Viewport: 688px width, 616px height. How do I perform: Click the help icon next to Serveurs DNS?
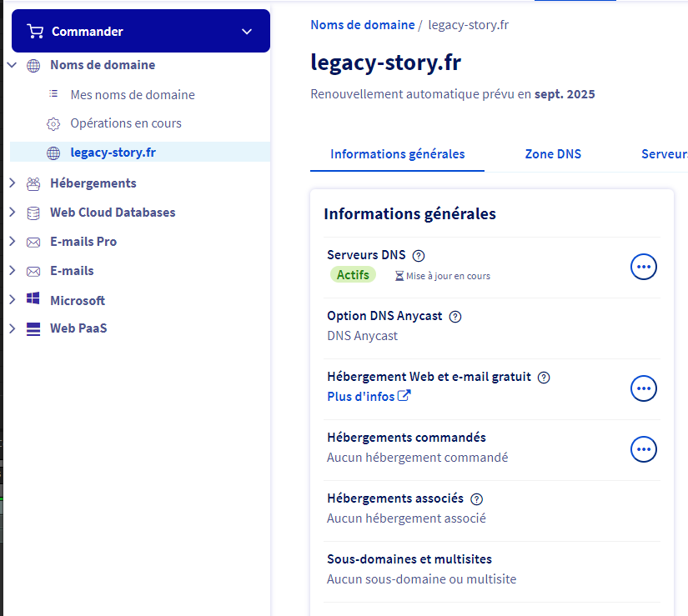[419, 256]
